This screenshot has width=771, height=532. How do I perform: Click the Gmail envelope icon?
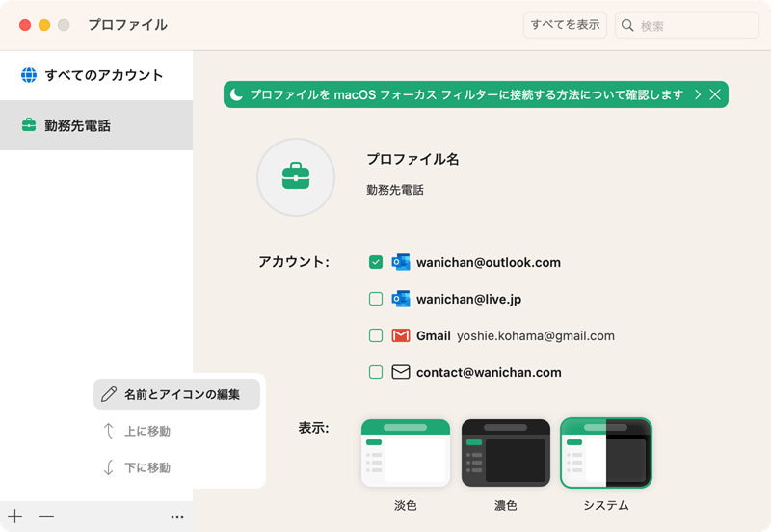point(401,336)
